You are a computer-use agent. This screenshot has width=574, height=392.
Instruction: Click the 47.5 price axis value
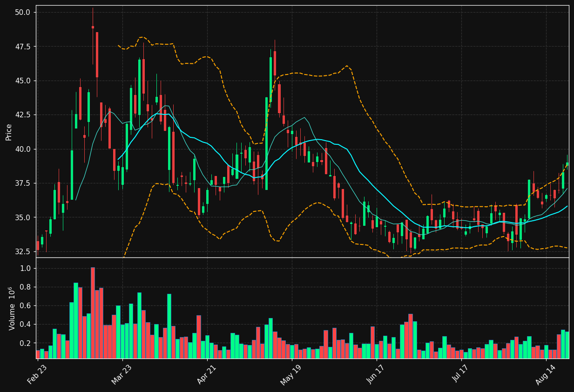23,47
